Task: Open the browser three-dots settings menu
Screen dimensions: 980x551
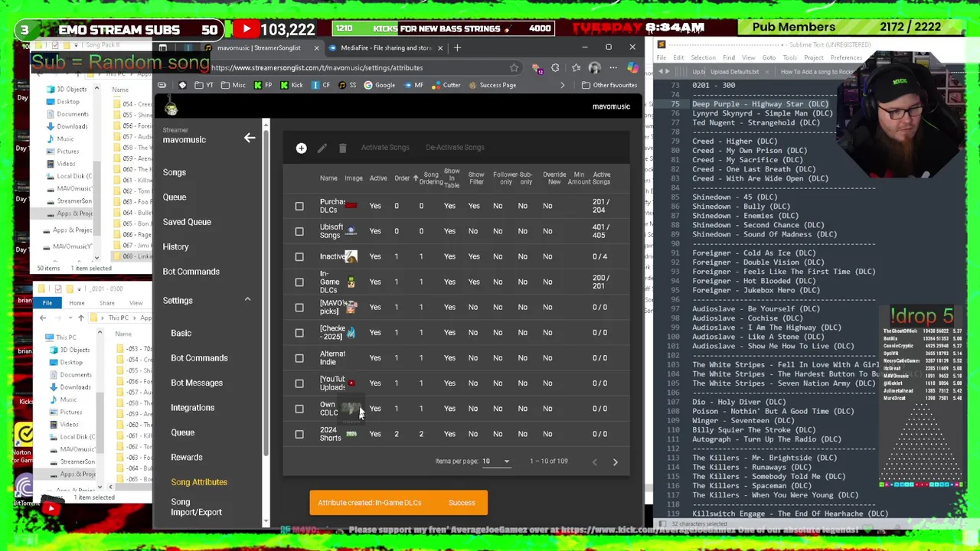Action: coord(613,67)
